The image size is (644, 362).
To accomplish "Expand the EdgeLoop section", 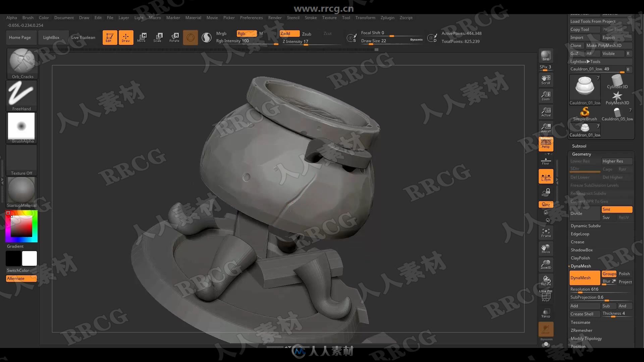I will tap(580, 234).
